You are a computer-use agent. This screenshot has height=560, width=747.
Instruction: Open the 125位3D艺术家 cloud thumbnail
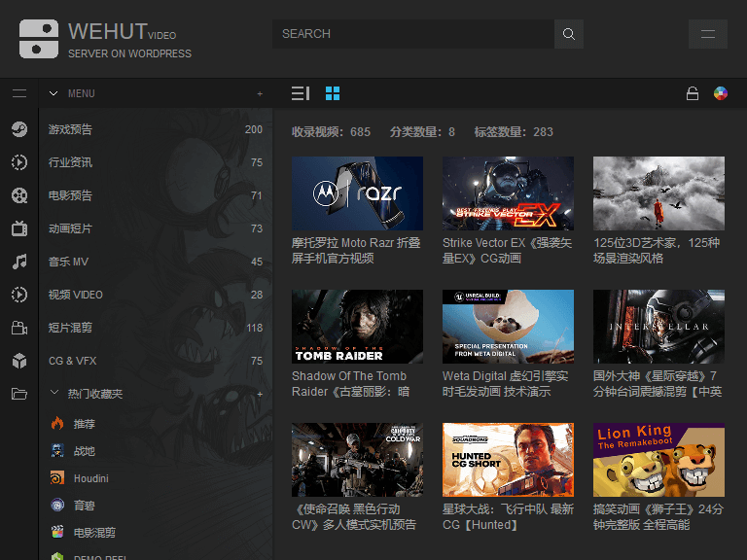point(658,193)
